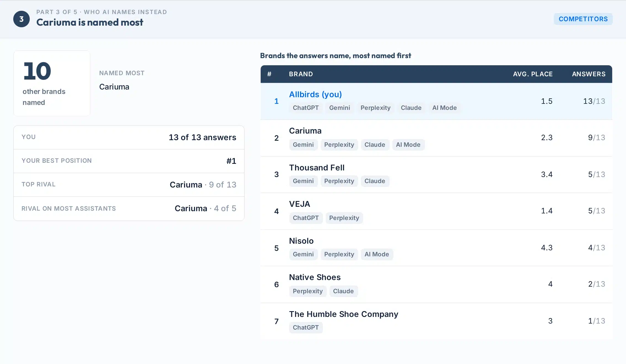The height and width of the screenshot is (364, 626).
Task: Click the # column header
Action: pyautogui.click(x=269, y=74)
